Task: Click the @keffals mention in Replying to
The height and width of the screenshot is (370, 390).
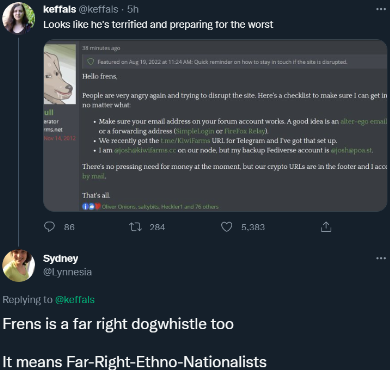Action: [75, 300]
